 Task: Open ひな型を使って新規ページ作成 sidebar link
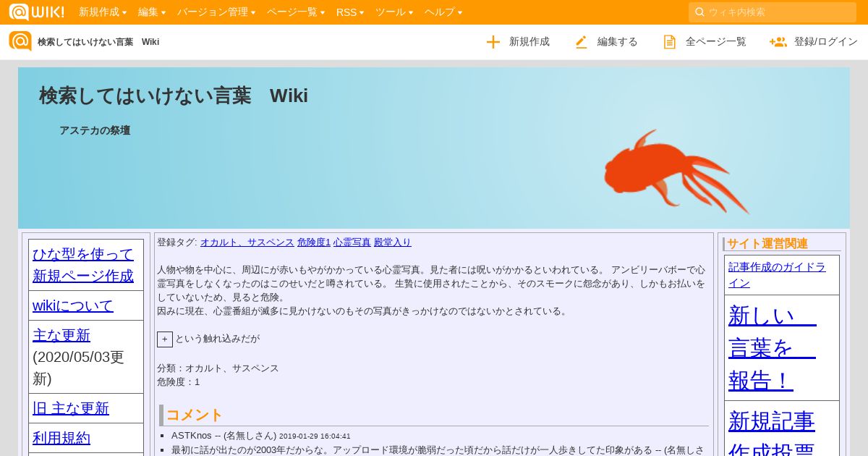click(x=83, y=265)
